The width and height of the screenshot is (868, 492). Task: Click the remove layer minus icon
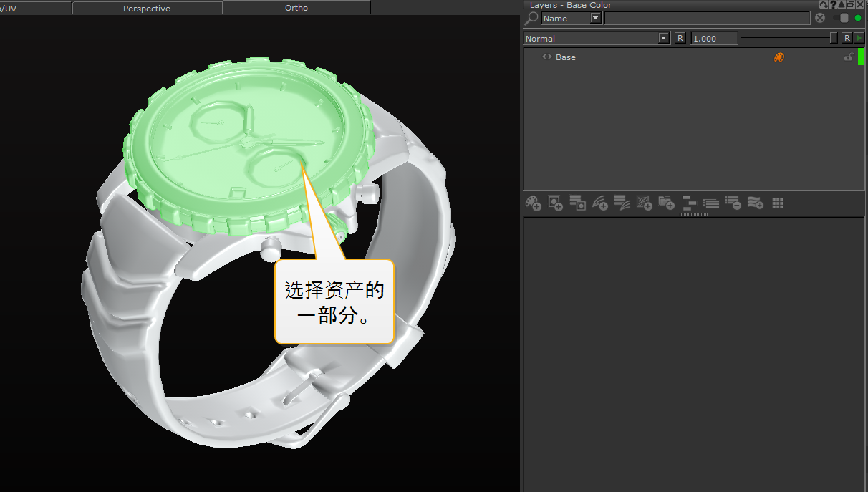(x=733, y=203)
